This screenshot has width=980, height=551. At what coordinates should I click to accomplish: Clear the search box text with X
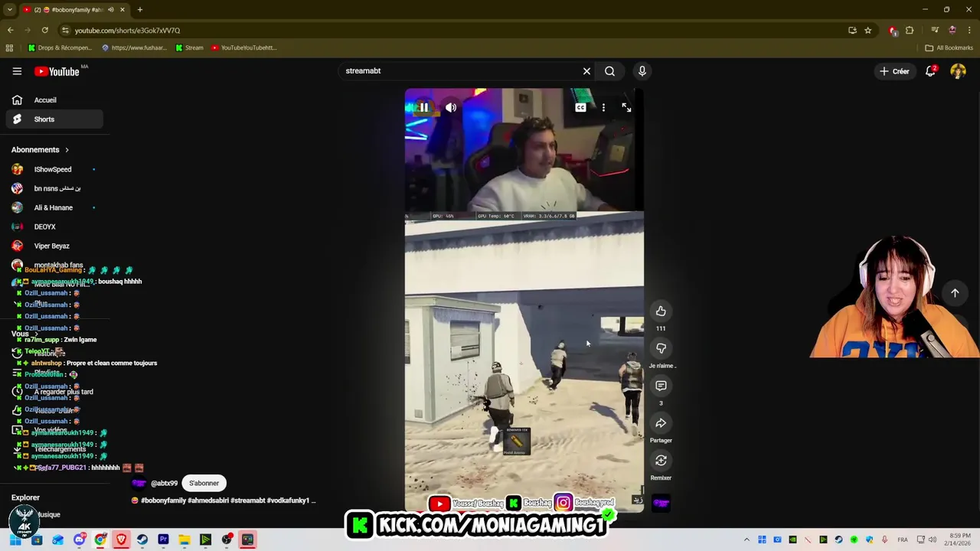point(586,71)
